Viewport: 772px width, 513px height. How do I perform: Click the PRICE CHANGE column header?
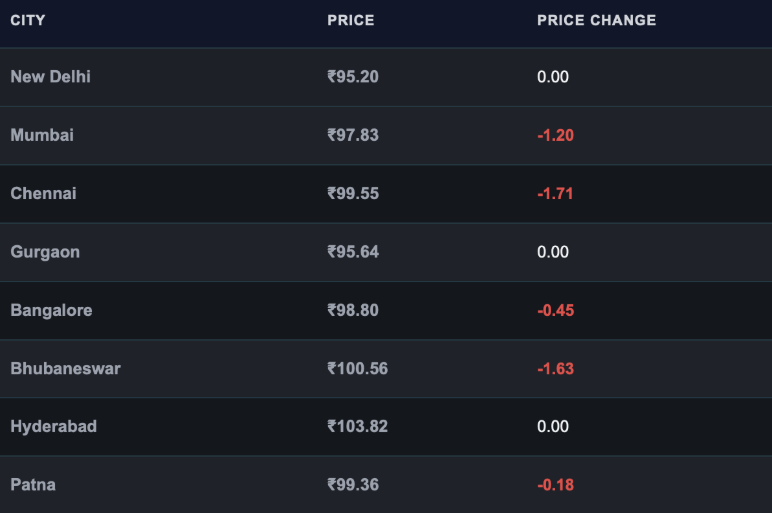(x=596, y=20)
